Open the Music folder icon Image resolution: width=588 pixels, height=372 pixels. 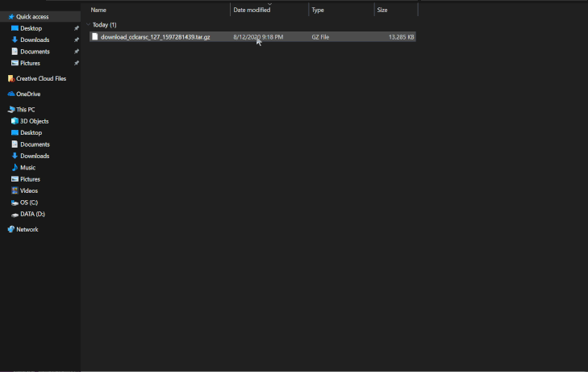tap(15, 167)
